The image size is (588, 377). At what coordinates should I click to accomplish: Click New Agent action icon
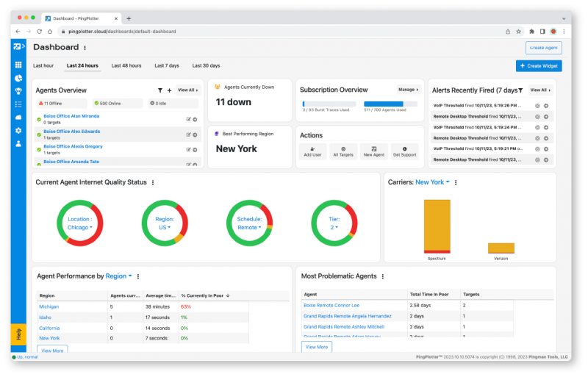click(374, 151)
